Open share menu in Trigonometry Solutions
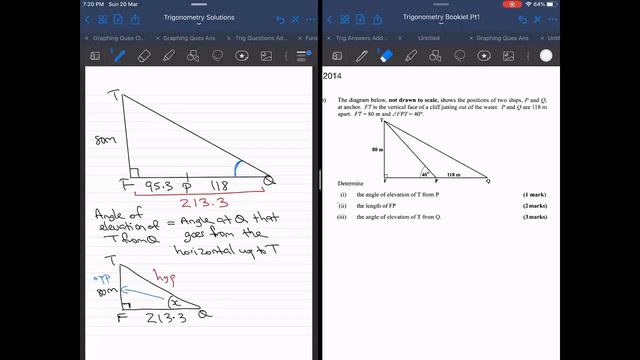Screen dimensions: 640x360 135,19
